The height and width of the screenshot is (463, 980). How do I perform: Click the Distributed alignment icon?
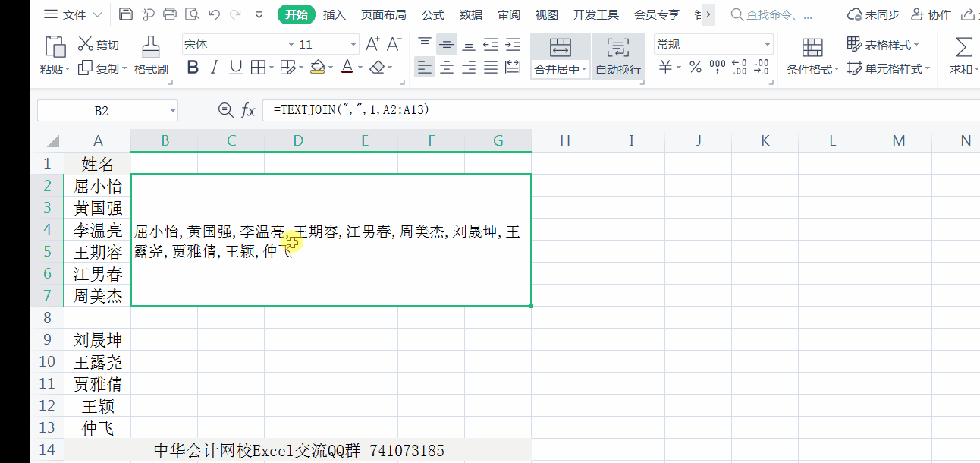pyautogui.click(x=513, y=68)
